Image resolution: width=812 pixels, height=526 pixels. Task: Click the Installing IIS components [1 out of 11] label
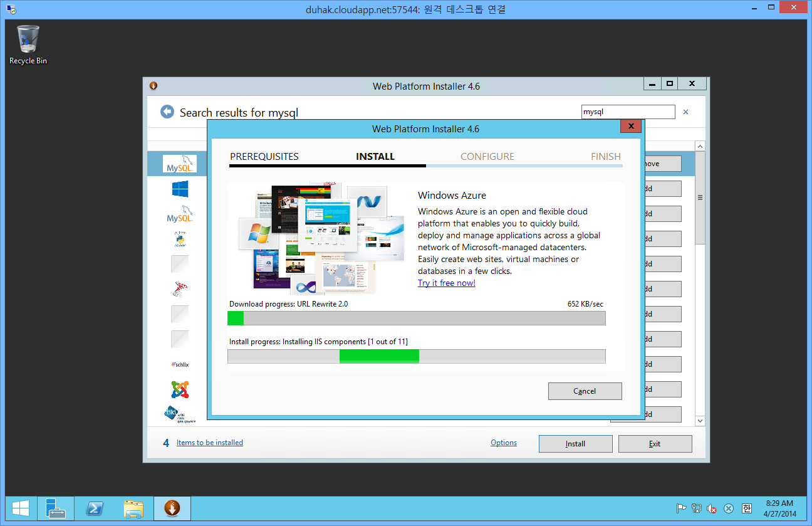coord(318,342)
